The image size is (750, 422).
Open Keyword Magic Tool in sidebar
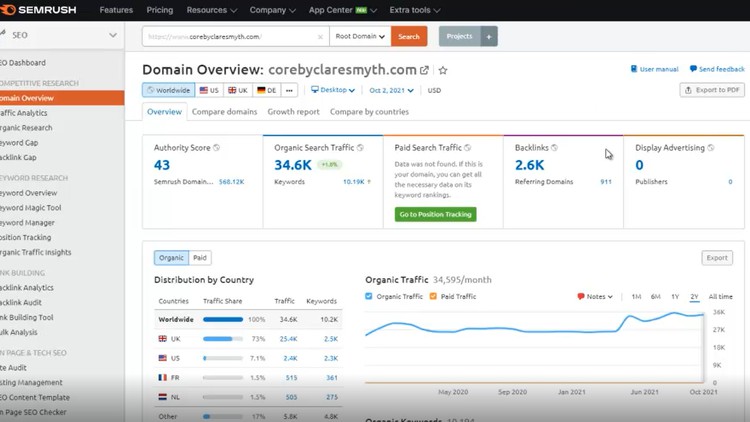coord(31,208)
